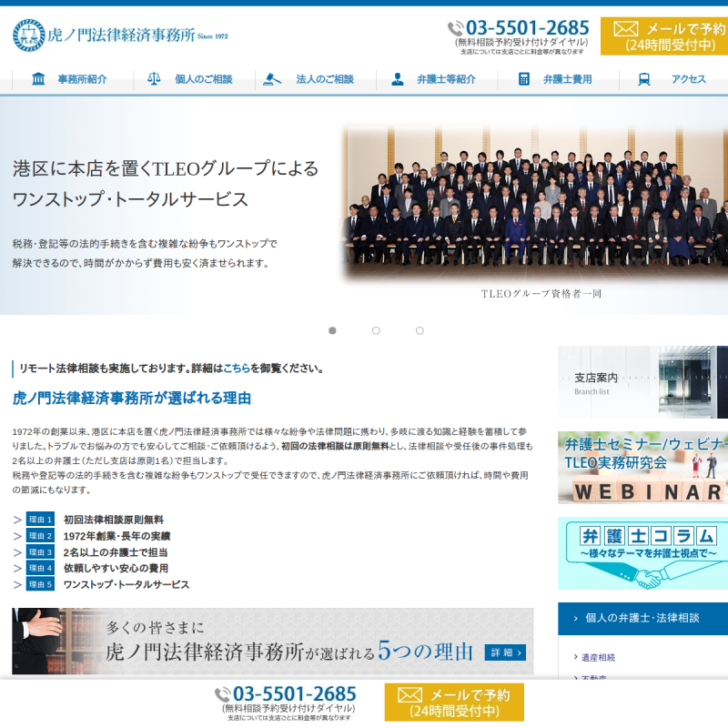Open the アクセス menu item
This screenshot has width=728, height=728.
click(673, 79)
